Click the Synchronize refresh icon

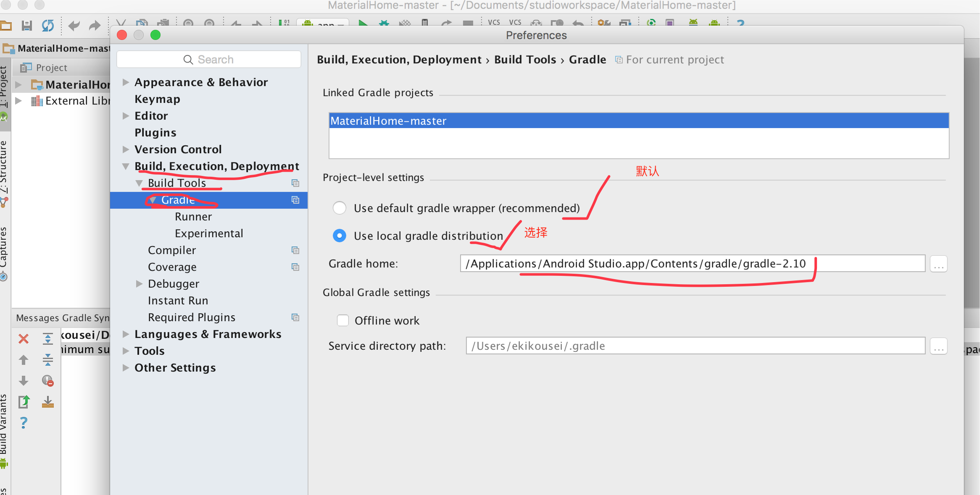48,26
